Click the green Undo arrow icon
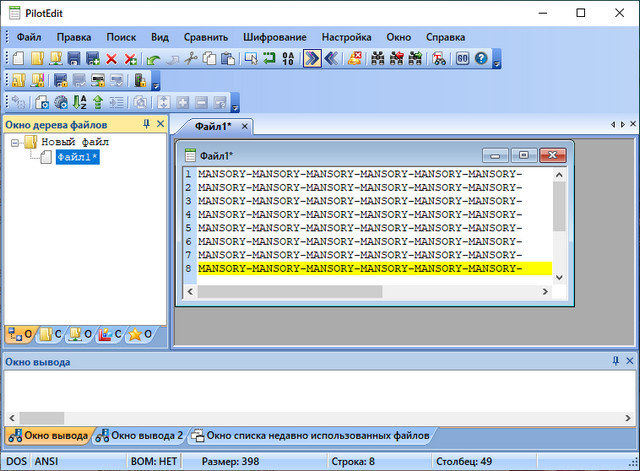 [x=153, y=59]
